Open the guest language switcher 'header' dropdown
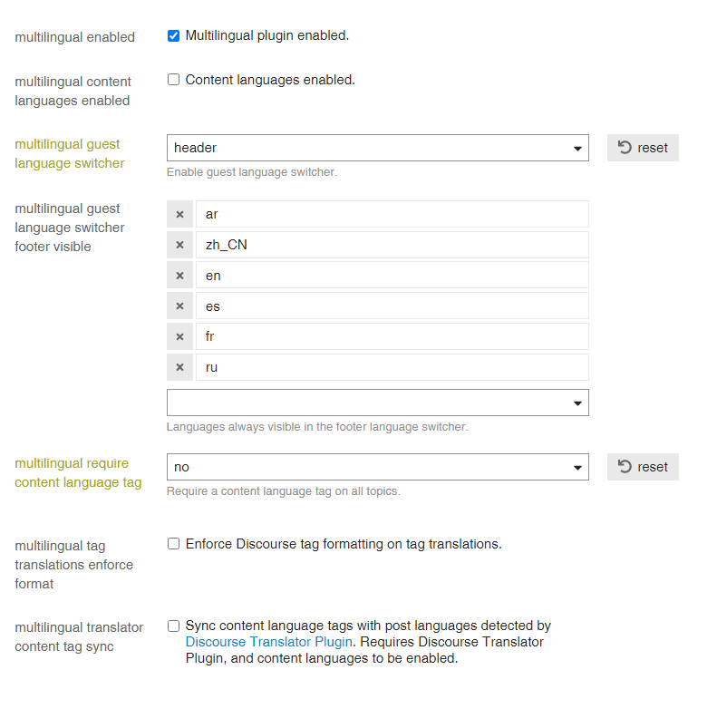Viewport: 717px width, 728px height. tap(378, 148)
